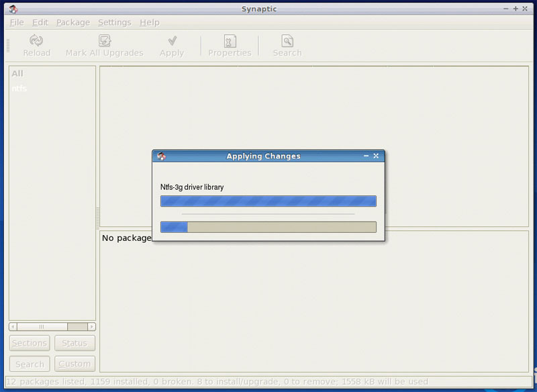This screenshot has width=537, height=392.
Task: Click the overall progress bar in dialog
Action: click(268, 227)
